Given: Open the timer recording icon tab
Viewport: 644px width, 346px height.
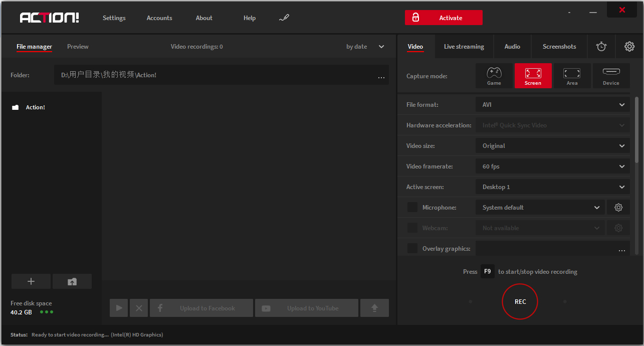Looking at the screenshot, I should [601, 47].
